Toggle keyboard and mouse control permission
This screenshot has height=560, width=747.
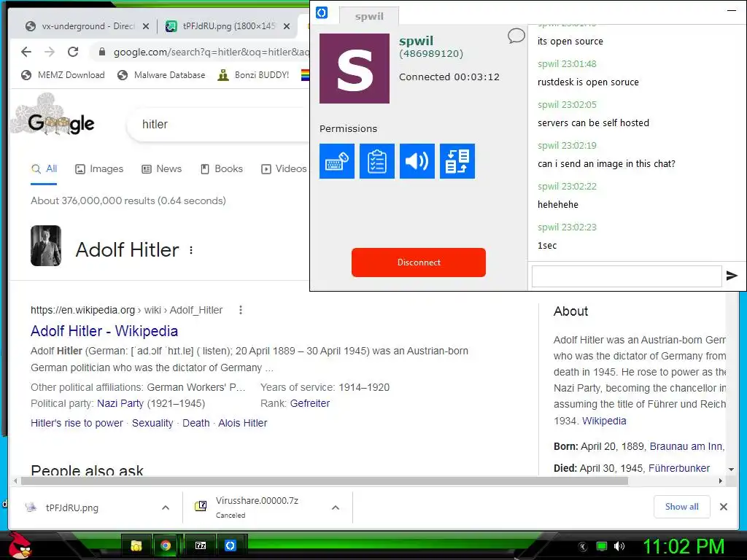tap(337, 161)
